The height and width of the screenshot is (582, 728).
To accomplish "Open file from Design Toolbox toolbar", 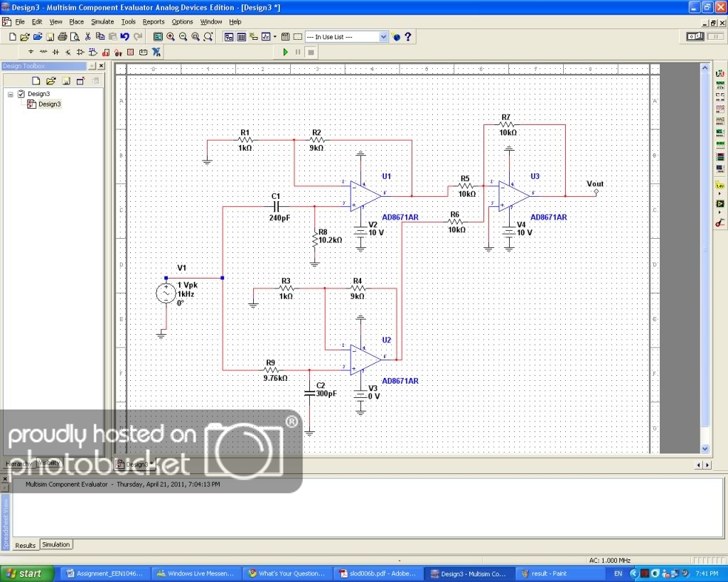I will (50, 81).
